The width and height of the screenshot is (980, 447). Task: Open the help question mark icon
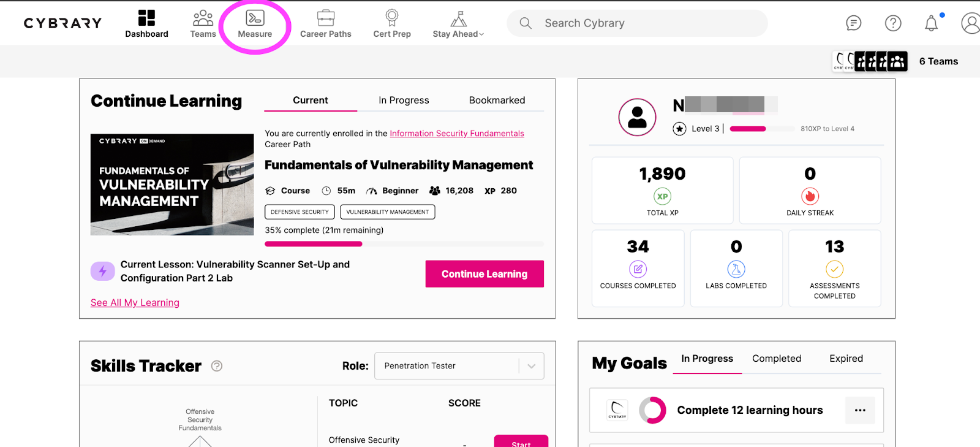(893, 23)
